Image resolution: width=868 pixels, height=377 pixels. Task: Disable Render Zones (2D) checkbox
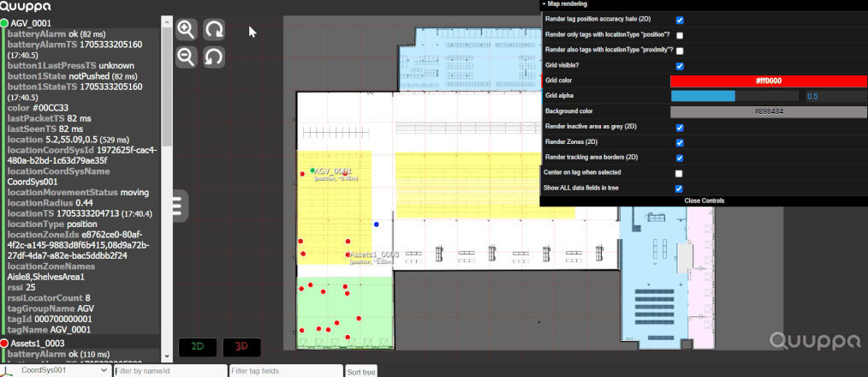680,142
